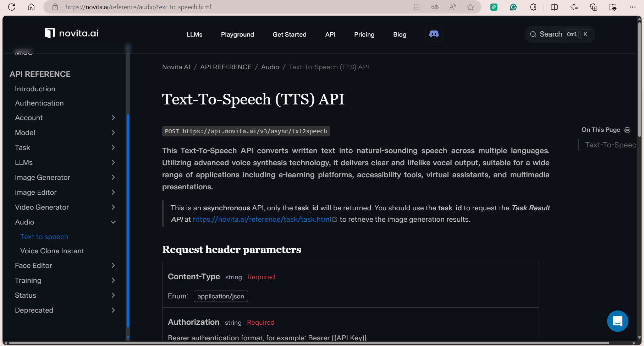
Task: Click the application/json enum value
Action: [x=221, y=296]
